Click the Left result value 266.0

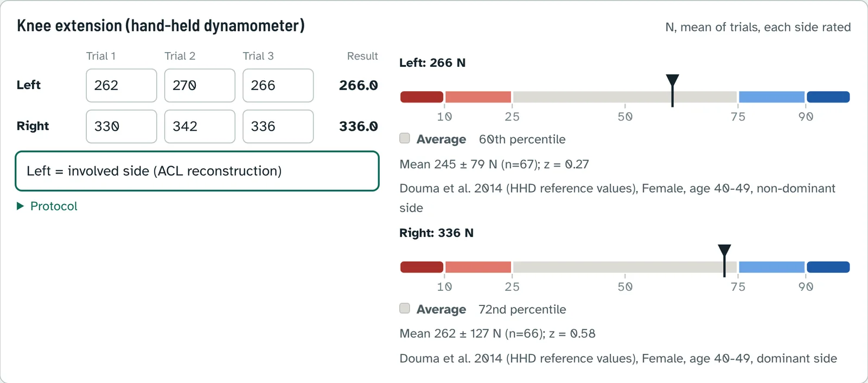(358, 85)
